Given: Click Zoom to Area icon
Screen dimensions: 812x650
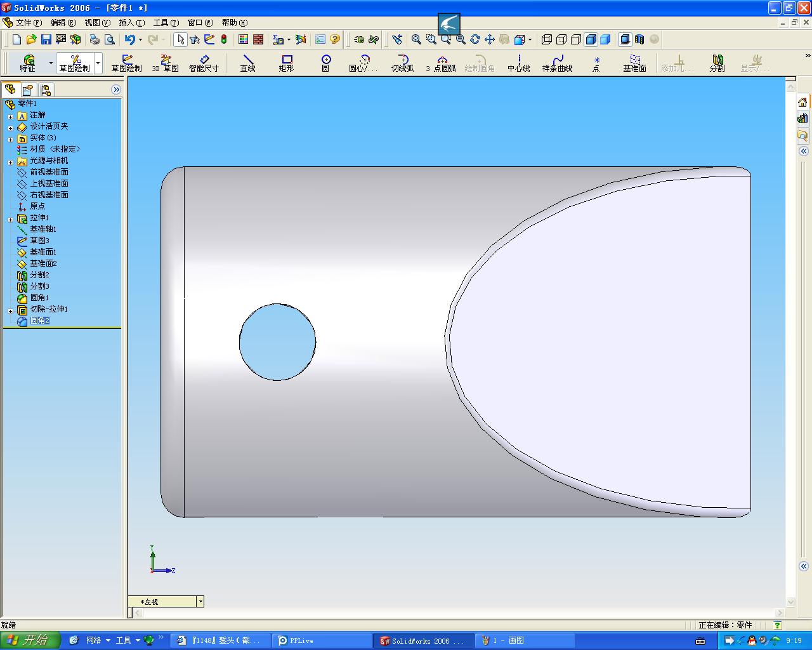Looking at the screenshot, I should 431,39.
